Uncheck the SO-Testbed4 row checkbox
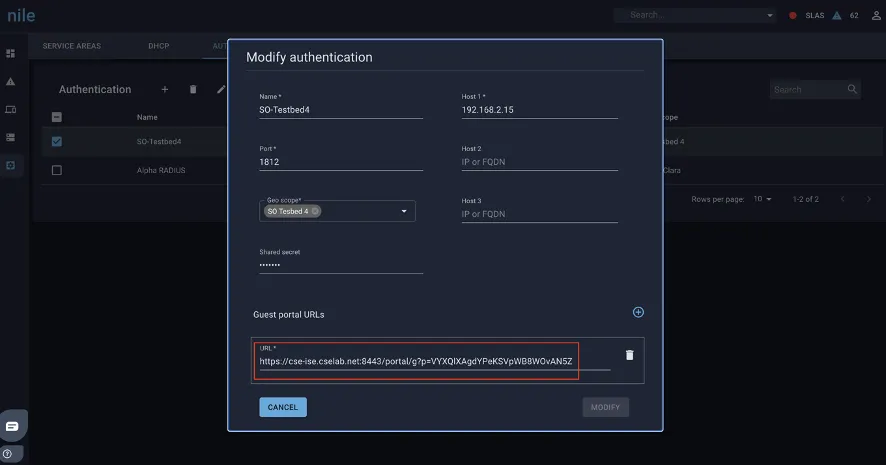Image resolution: width=886 pixels, height=466 pixels. [57, 141]
